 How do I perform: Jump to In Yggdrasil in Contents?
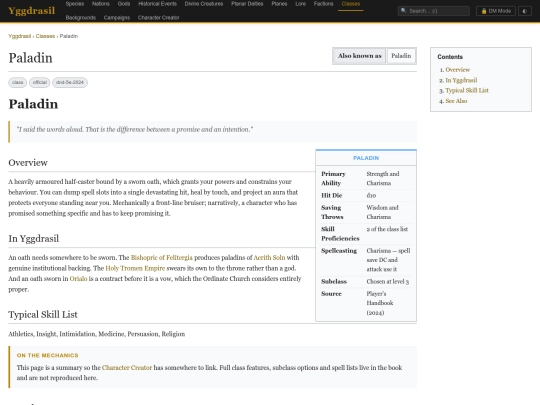(461, 80)
